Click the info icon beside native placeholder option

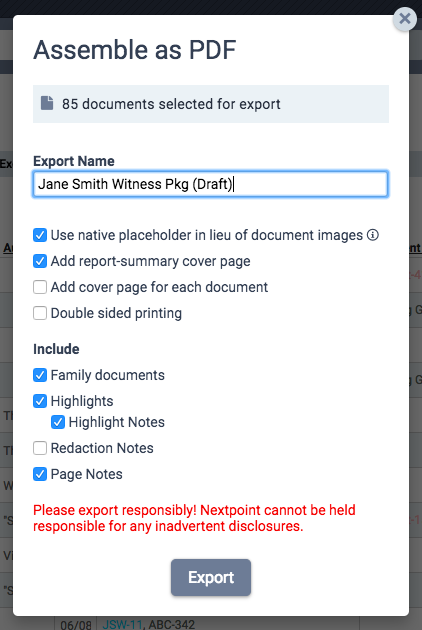[373, 235]
